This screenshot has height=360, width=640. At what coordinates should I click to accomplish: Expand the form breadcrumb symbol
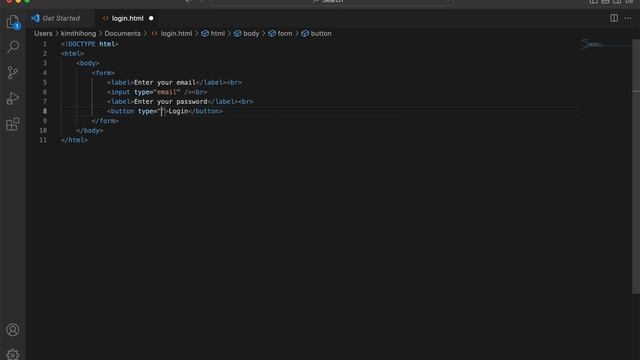[280, 33]
